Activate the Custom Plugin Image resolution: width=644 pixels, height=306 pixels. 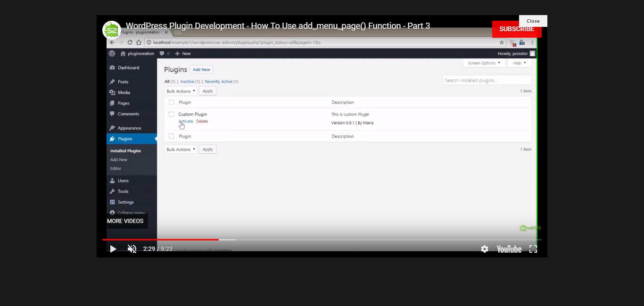click(x=186, y=122)
